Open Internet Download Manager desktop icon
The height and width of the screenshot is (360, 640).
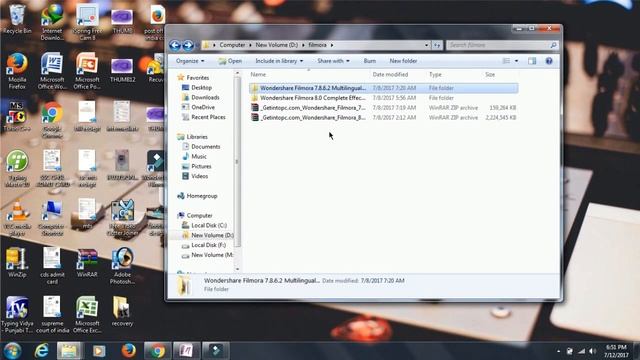(52, 22)
